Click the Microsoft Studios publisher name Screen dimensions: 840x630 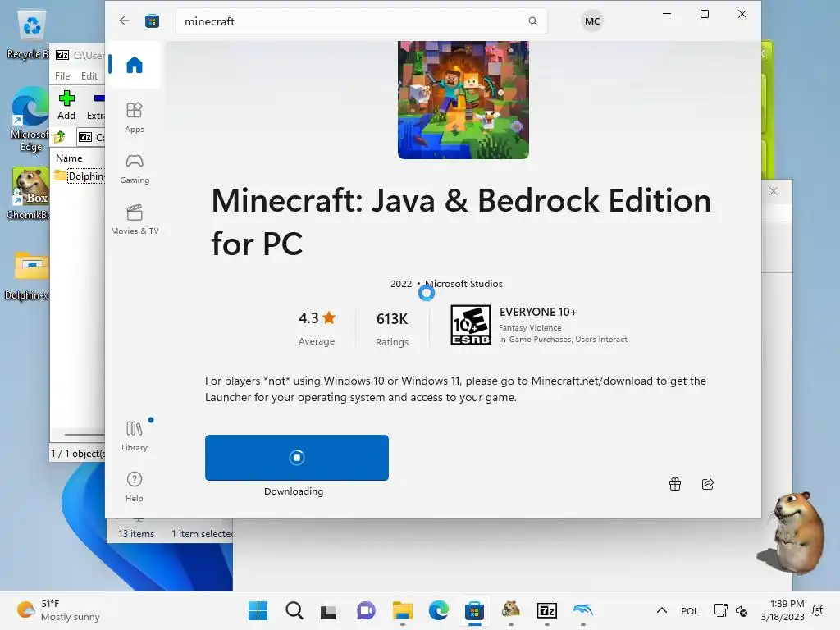coord(464,284)
